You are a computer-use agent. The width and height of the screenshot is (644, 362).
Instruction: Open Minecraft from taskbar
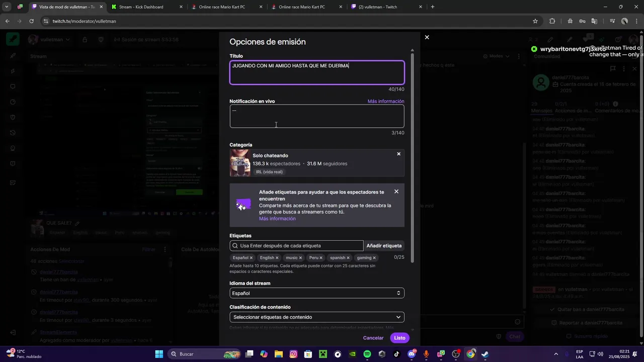point(323,354)
